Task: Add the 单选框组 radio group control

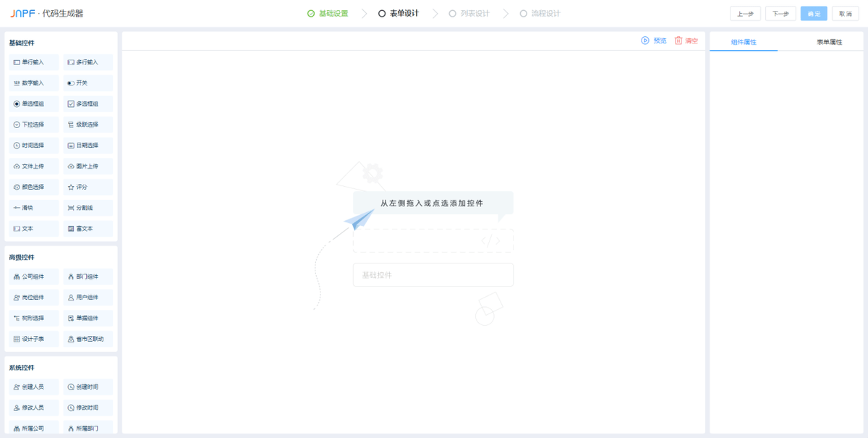Action: (35, 104)
